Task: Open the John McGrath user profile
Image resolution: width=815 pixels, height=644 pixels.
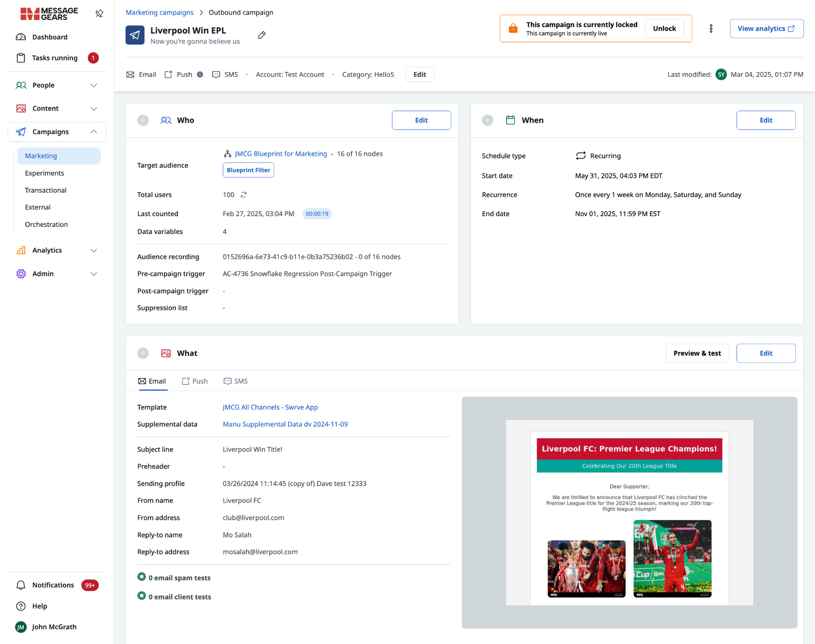Action: pos(54,627)
